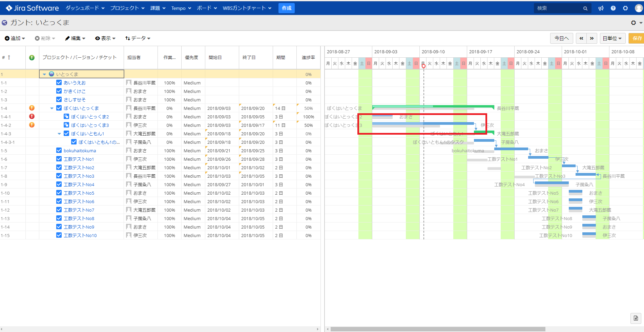Open the ボード menu

point(207,8)
